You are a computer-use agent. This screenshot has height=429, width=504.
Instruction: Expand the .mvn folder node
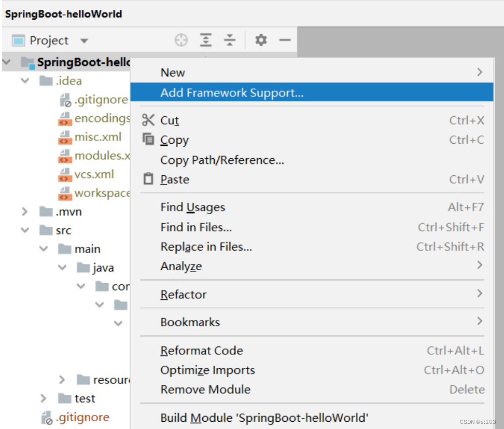click(x=25, y=211)
